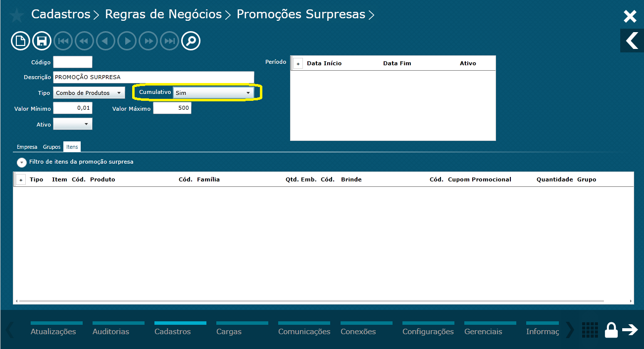Click Promoções Surpresas in breadcrumb

tap(301, 14)
